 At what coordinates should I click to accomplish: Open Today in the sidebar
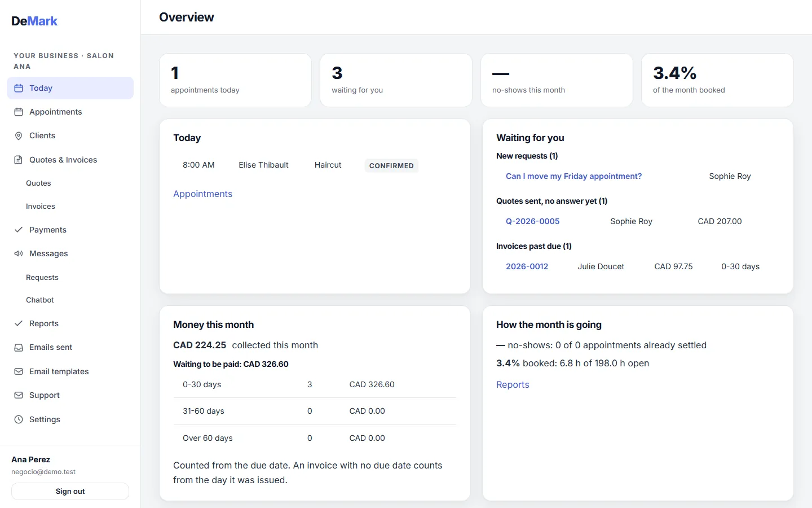coord(70,88)
